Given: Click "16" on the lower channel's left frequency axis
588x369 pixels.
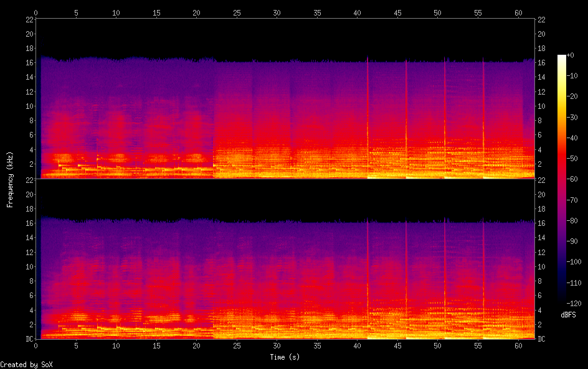Looking at the screenshot, I should pos(29,223).
